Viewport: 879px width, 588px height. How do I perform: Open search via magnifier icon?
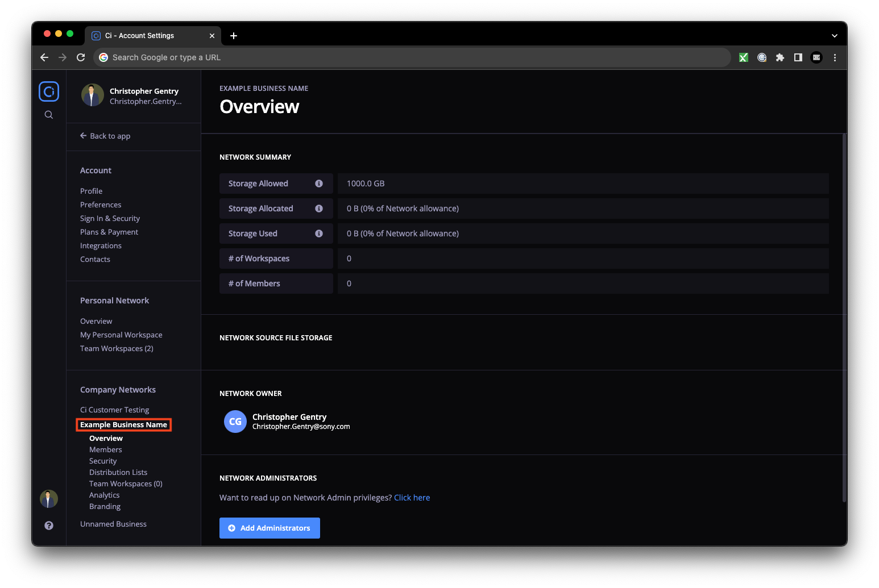(x=49, y=115)
